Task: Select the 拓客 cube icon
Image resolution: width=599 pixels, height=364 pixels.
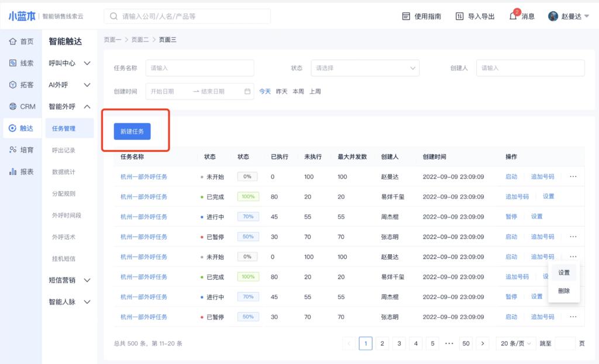Action: [x=13, y=85]
